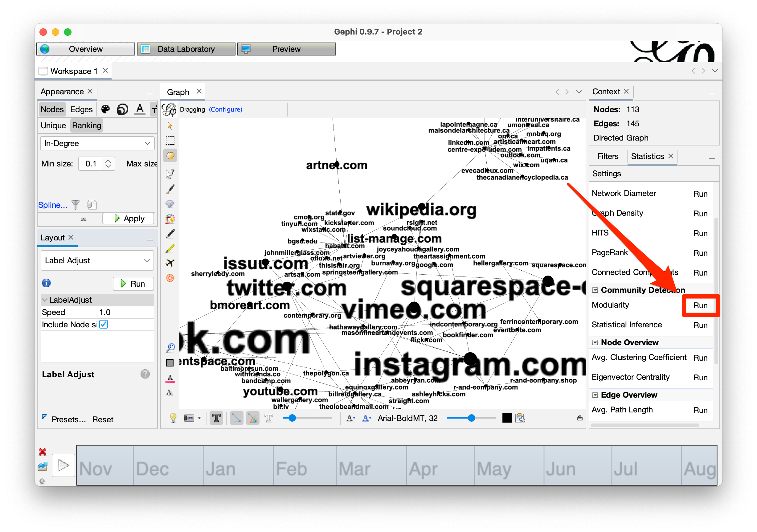757x532 pixels.
Task: Select the Painter brush tool
Action: [x=170, y=189]
